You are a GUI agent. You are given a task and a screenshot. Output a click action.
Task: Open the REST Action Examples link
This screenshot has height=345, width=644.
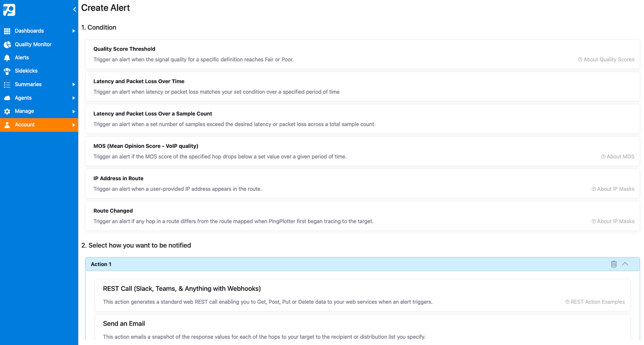[595, 302]
